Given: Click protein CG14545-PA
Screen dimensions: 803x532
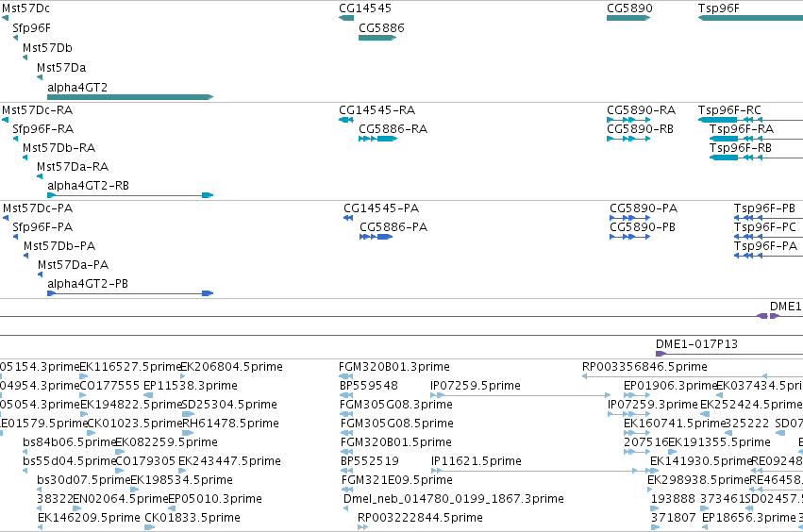Looking at the screenshot, I should 381,208.
